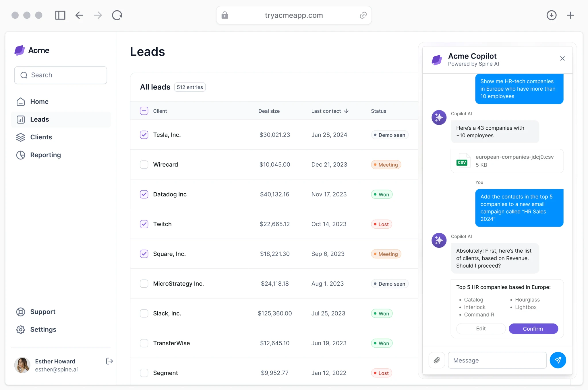The height and width of the screenshot is (390, 588).
Task: Log out using the icon beside Esther Howard
Action: (109, 361)
